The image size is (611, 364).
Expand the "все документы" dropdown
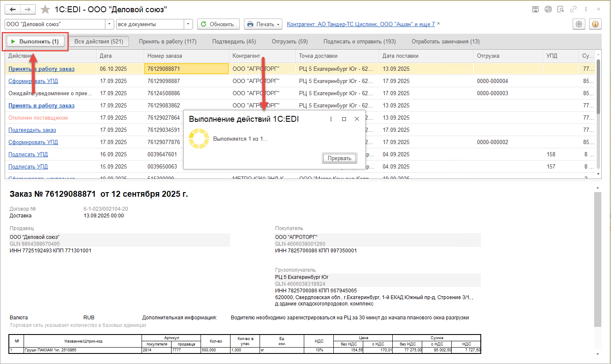pos(188,24)
